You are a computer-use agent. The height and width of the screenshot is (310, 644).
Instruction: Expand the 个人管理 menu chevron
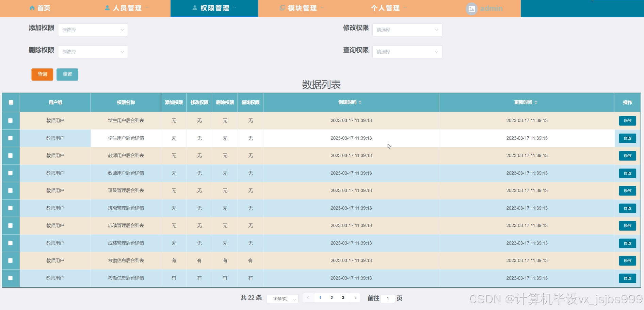[x=405, y=8]
